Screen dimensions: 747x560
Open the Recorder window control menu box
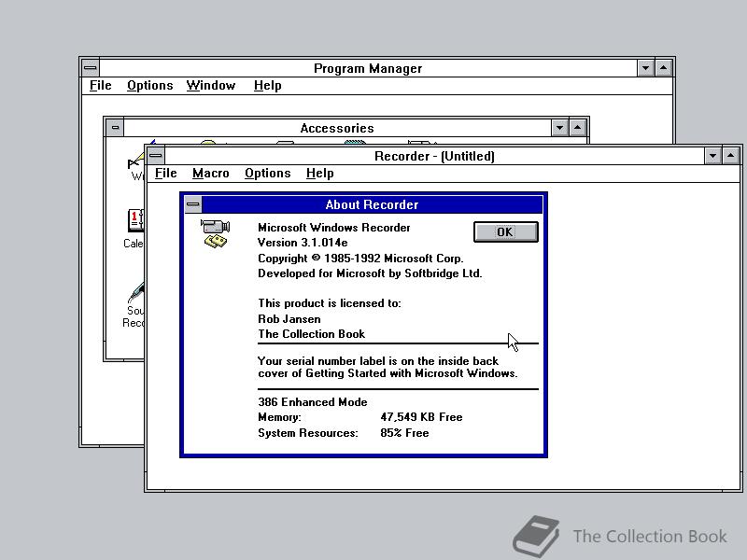pos(156,156)
